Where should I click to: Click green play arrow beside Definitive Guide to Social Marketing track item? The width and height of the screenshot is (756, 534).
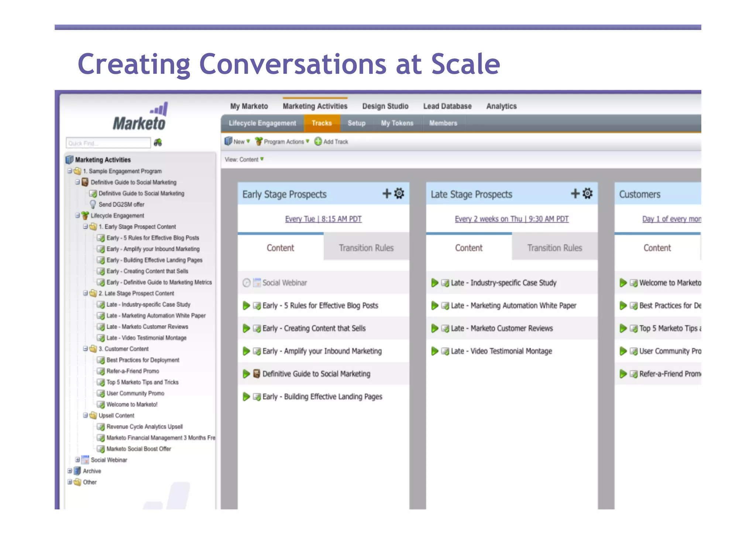tap(246, 374)
